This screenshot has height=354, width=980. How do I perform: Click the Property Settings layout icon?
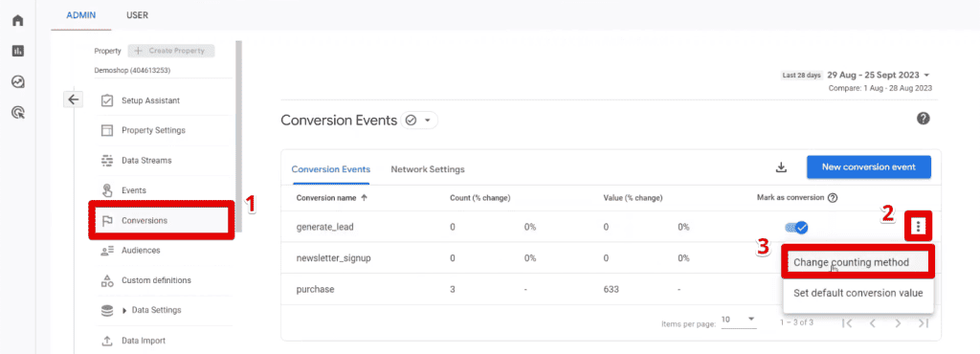[x=107, y=130]
